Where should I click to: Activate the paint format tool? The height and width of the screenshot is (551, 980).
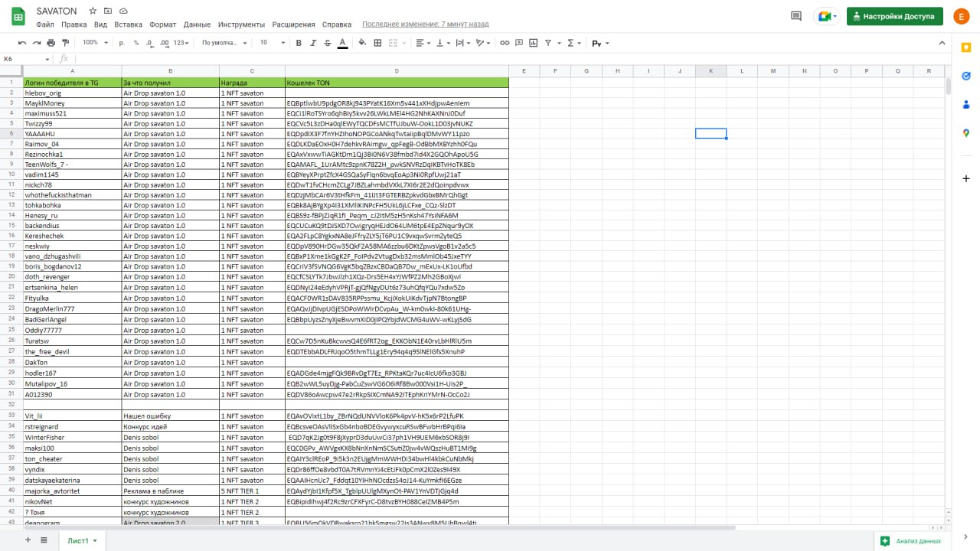click(x=66, y=43)
